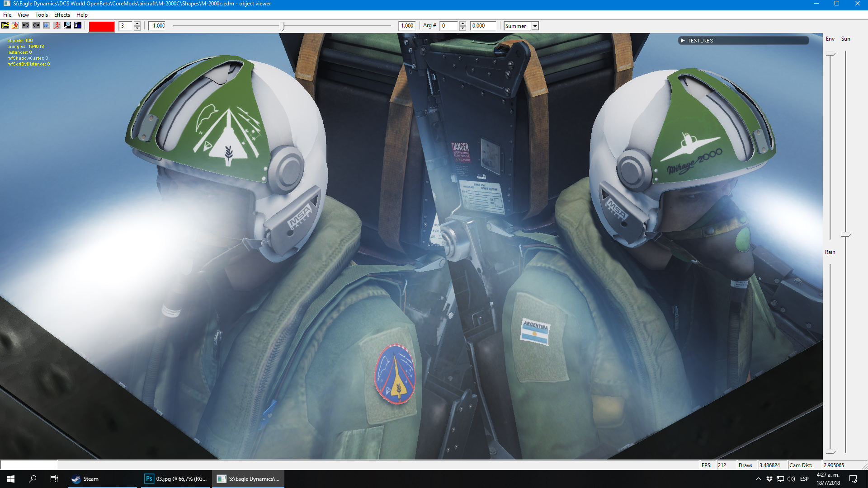
Task: Click the fast-forward playback icon
Action: pos(47,25)
